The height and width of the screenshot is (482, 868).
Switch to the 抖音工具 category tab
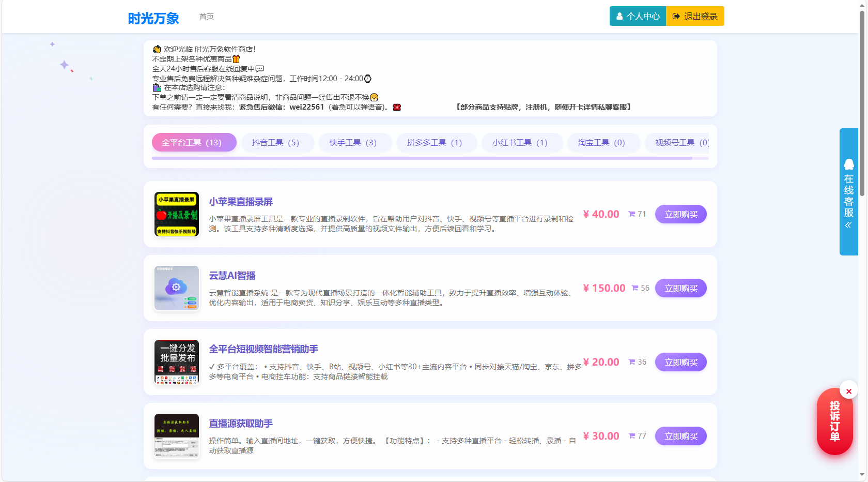[278, 142]
